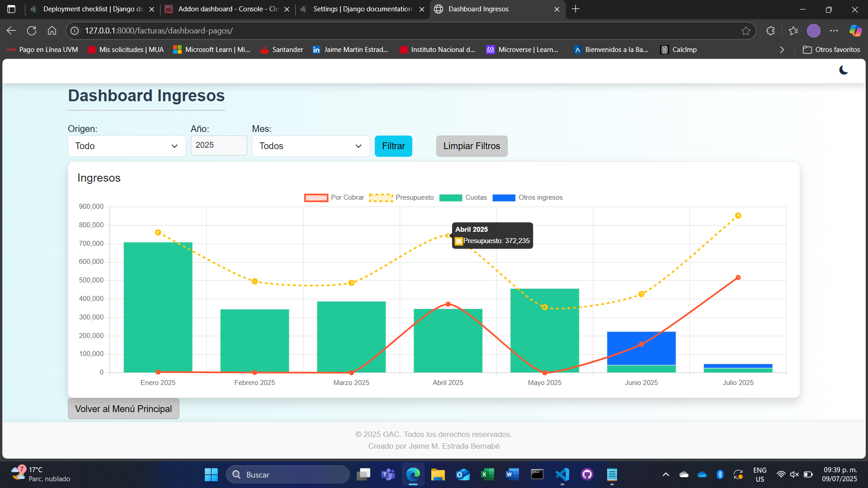Viewport: 868px width, 488px height.
Task: Open GitHub Desktop from the taskbar
Action: pos(587,474)
